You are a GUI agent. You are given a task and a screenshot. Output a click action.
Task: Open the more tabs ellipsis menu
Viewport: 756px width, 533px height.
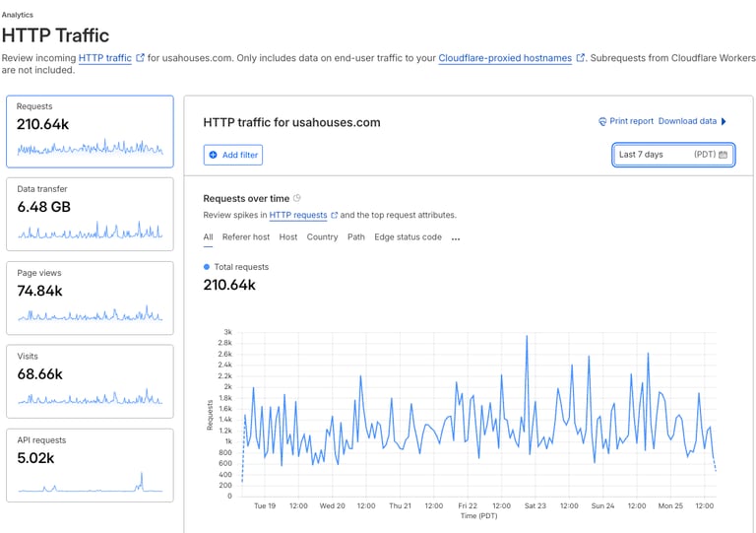(456, 238)
